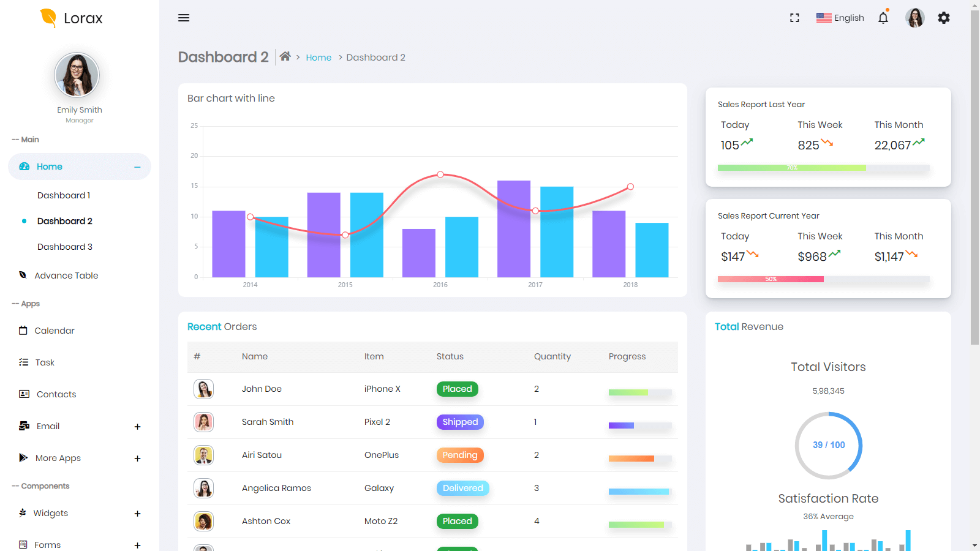Expand the Email menu with its plus sign
Screen dimensions: 980x551
137,426
